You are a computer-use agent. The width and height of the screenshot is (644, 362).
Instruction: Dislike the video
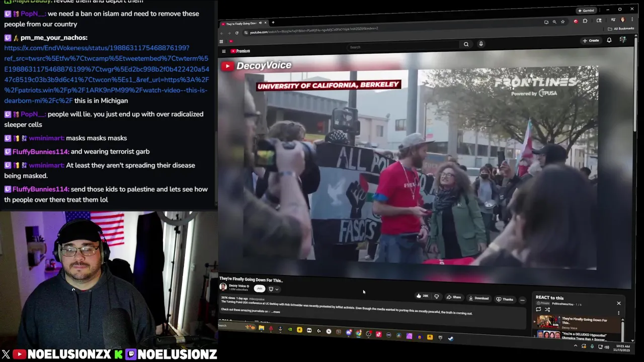pyautogui.click(x=436, y=297)
